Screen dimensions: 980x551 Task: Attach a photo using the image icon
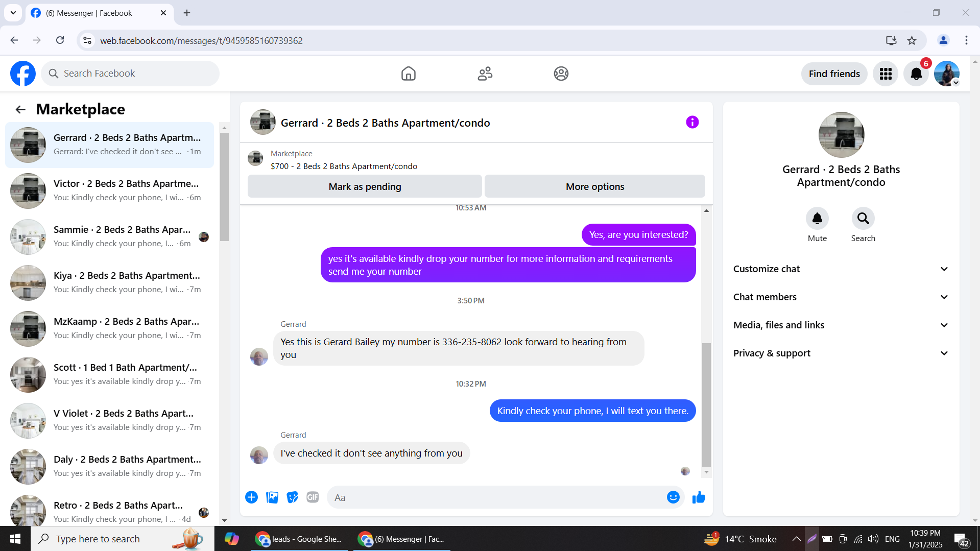click(x=272, y=497)
